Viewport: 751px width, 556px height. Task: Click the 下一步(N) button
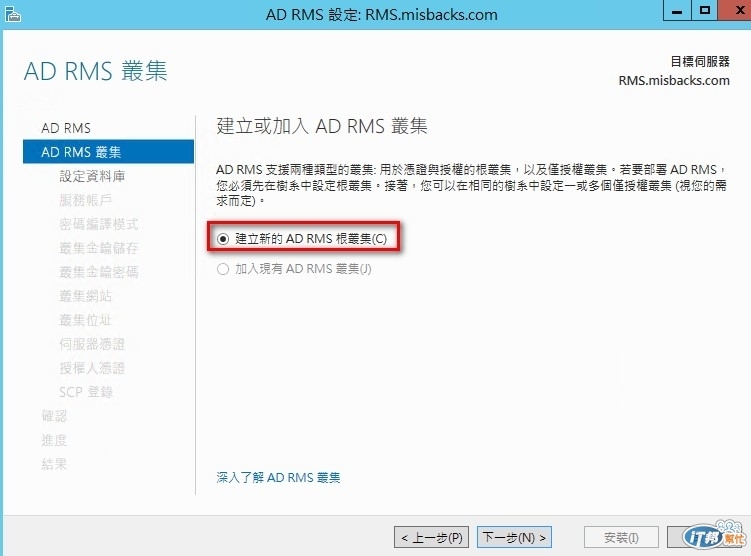(514, 537)
